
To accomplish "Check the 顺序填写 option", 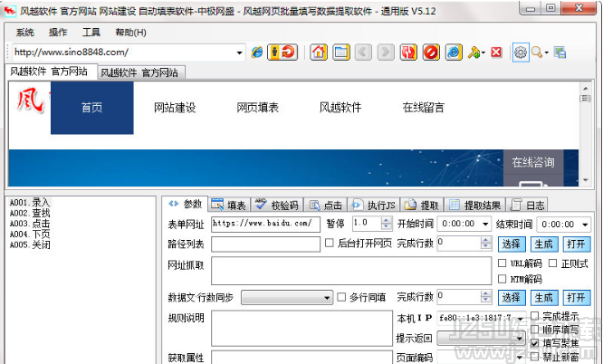I will tap(534, 330).
